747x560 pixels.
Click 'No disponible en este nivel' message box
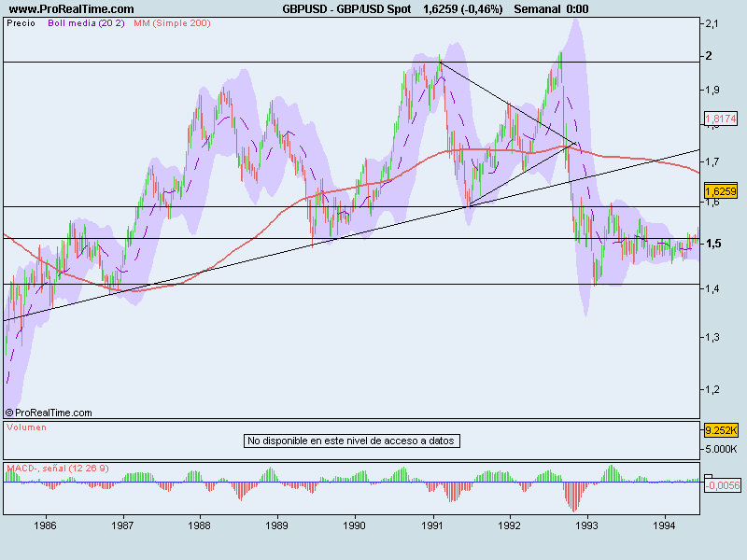coord(352,441)
